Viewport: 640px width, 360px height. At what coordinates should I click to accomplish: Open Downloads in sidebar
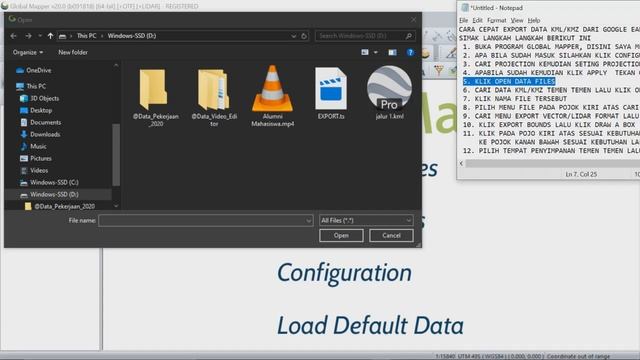point(40,134)
